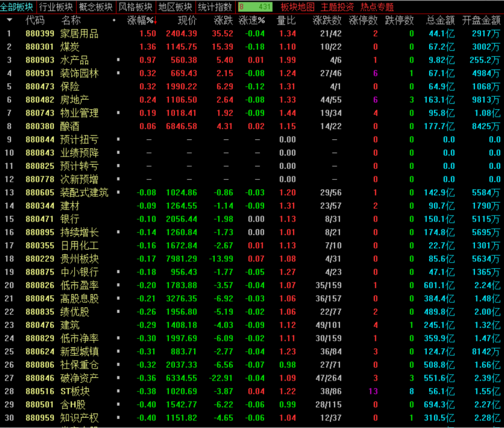The image size is (504, 428).
Task: Open the 主题投资 link
Action: point(337,7)
